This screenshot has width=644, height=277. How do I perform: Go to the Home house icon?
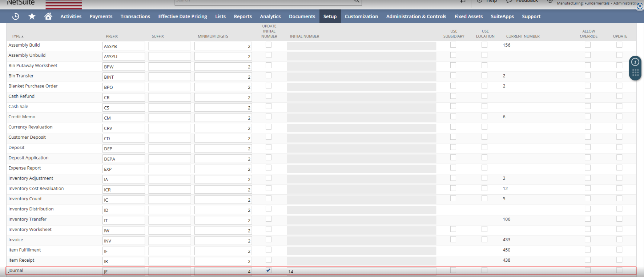click(48, 16)
